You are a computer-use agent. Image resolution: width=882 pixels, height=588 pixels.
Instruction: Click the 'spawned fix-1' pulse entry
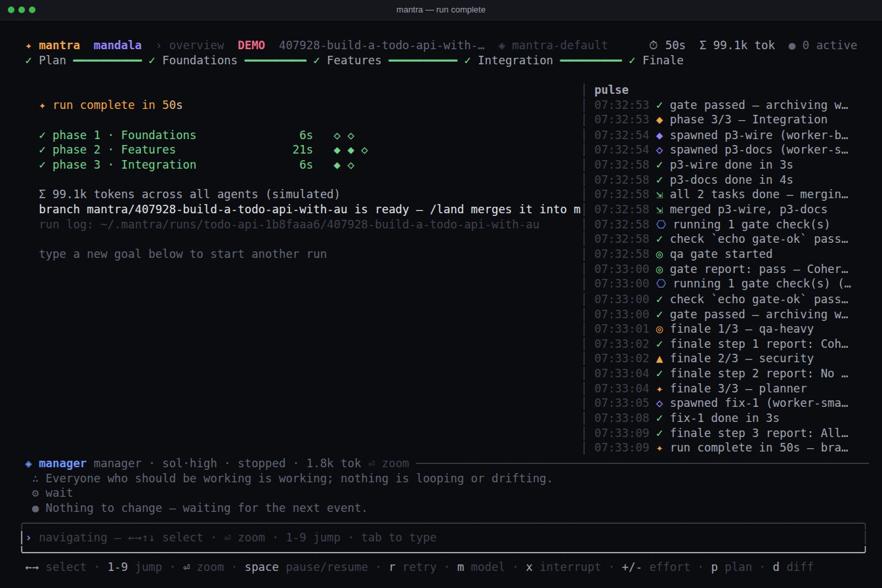click(x=723, y=404)
